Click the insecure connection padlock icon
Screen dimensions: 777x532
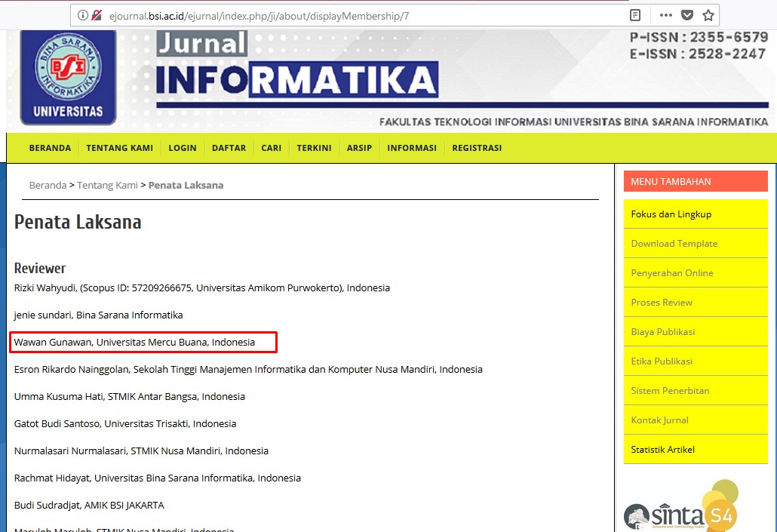point(97,15)
